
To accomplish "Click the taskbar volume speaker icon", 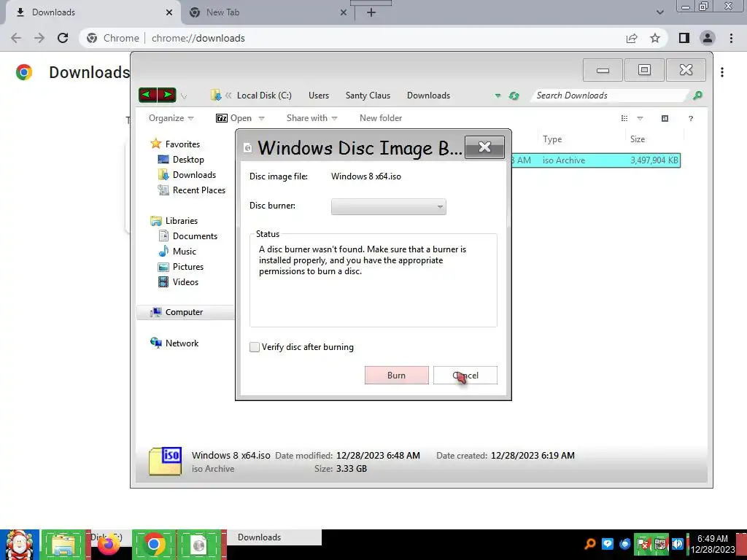I will coord(678,544).
